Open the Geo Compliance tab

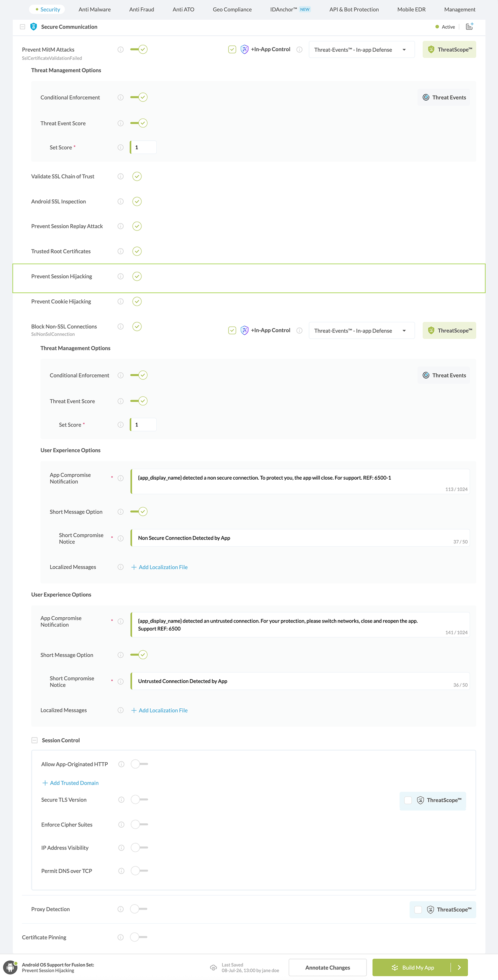click(x=232, y=9)
